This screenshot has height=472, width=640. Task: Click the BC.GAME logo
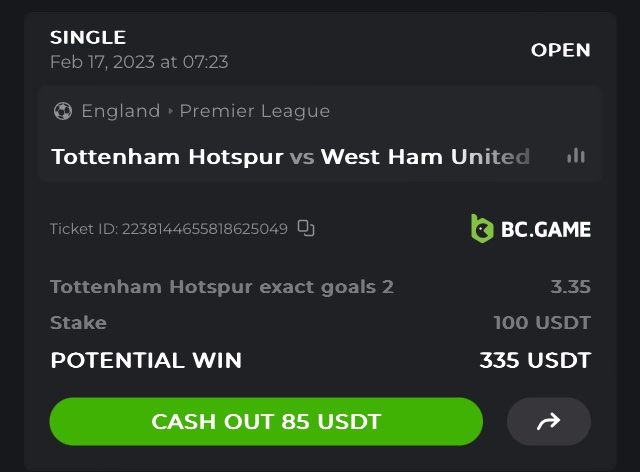[x=531, y=229]
